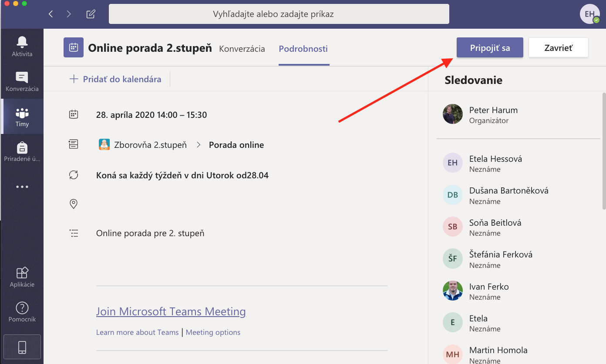Click the mobile device icon
This screenshot has height=364, width=606.
(x=22, y=347)
